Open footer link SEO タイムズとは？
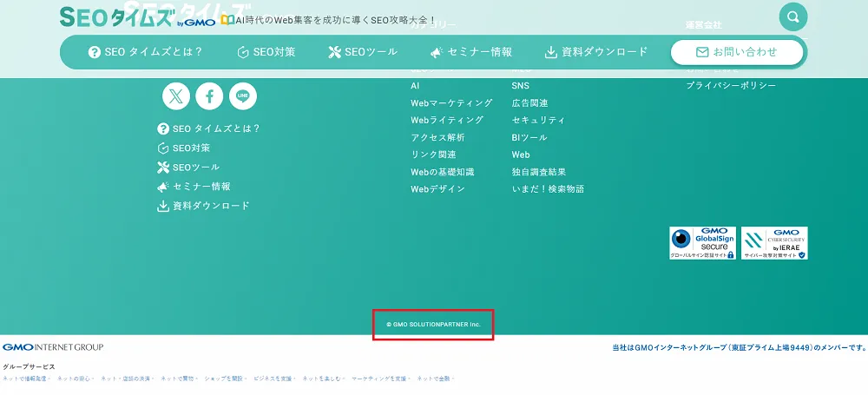The image size is (868, 395). [208, 128]
